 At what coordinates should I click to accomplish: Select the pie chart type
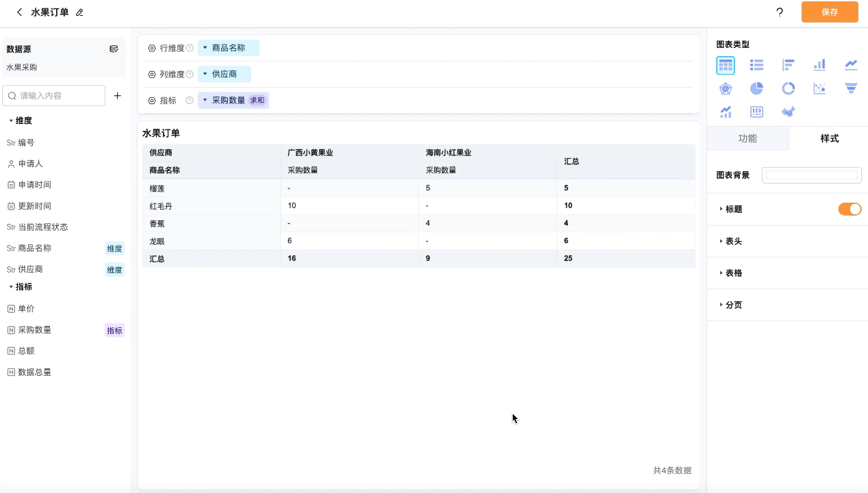point(756,88)
